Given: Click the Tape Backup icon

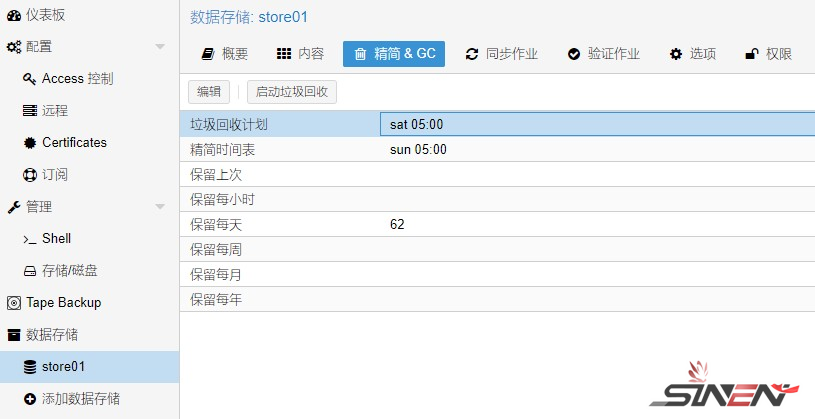Looking at the screenshot, I should pyautogui.click(x=14, y=303).
